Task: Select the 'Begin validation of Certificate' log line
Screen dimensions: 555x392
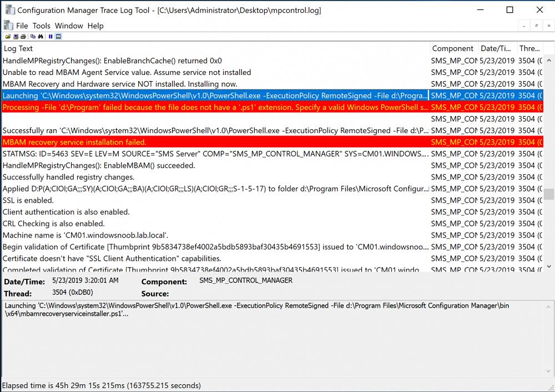Action: pos(273,247)
